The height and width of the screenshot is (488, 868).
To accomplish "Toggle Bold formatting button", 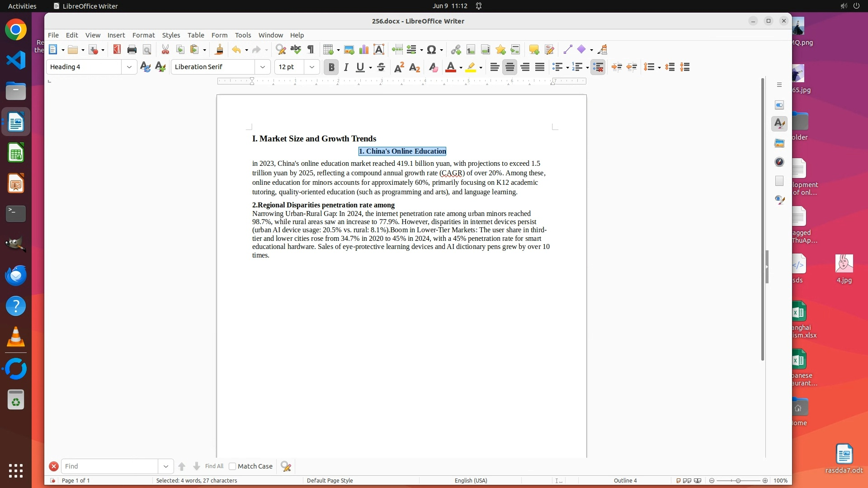I will click(x=331, y=67).
